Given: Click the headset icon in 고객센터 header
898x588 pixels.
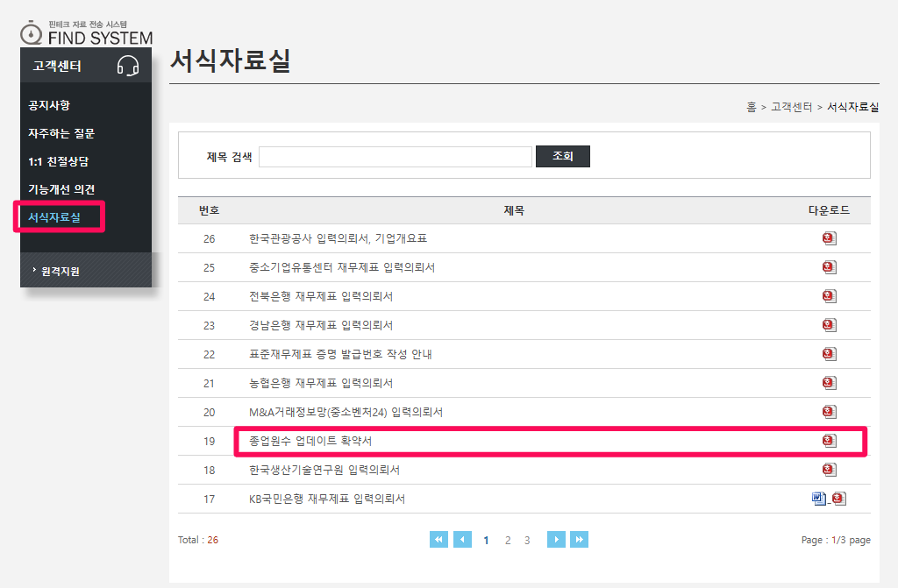Looking at the screenshot, I should (x=128, y=66).
